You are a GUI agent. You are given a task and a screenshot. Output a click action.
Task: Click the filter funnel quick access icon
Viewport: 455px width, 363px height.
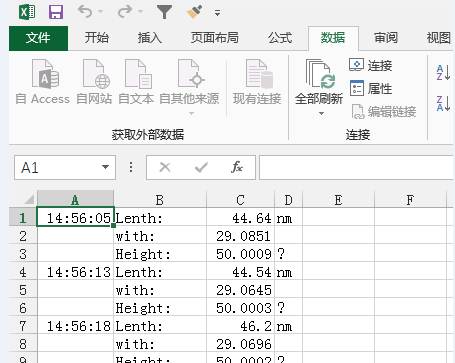(x=165, y=12)
